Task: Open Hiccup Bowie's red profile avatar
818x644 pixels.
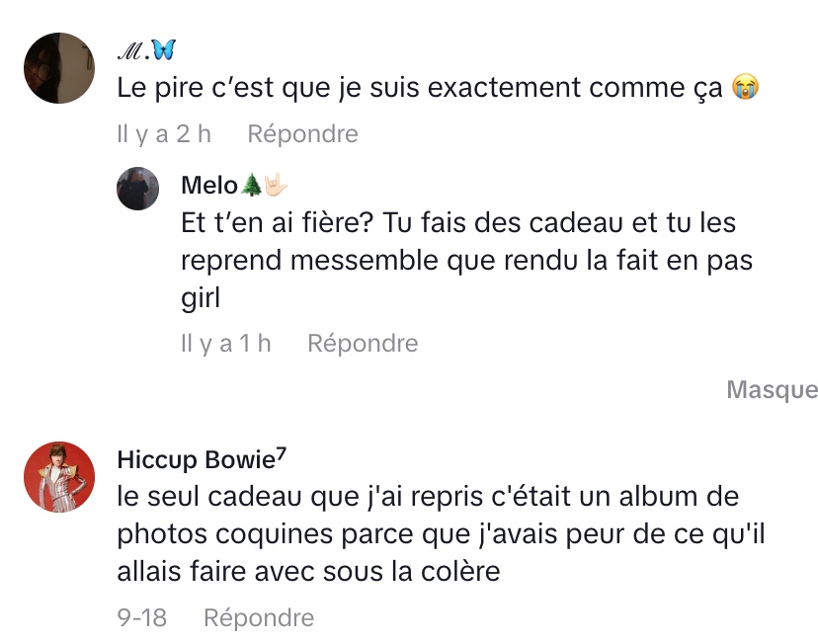Action: (x=58, y=478)
